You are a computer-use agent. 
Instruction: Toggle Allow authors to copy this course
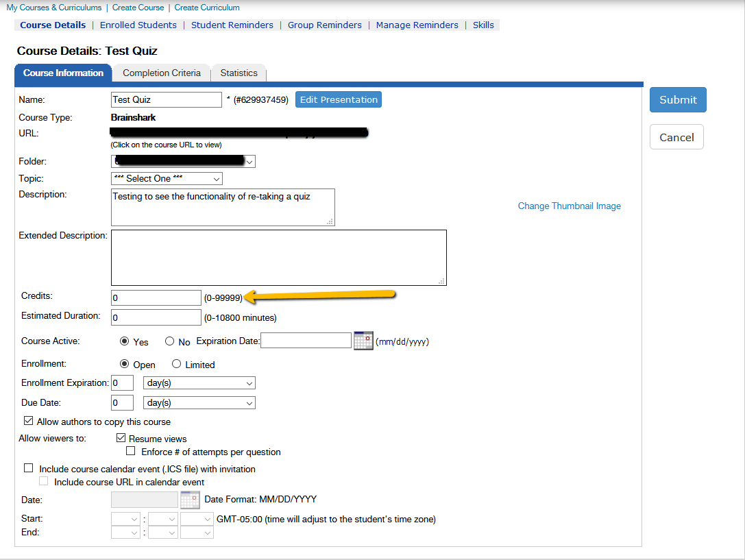28,421
